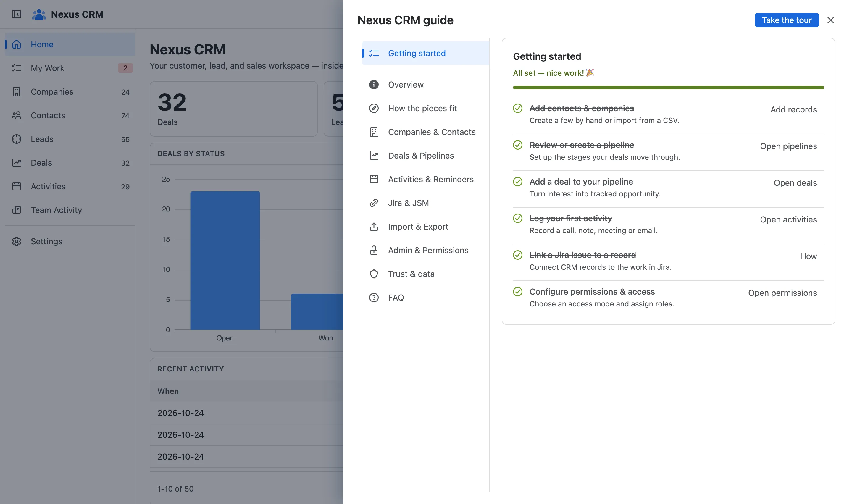
Task: Click the Open deals link
Action: point(795,183)
